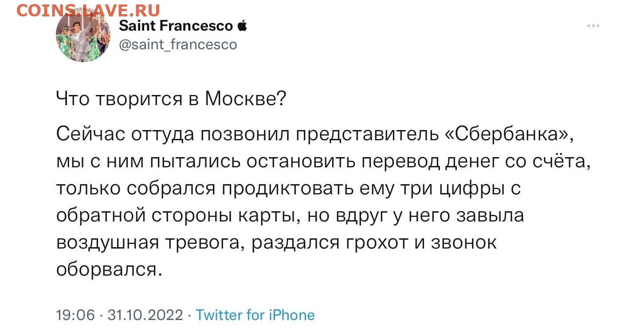The width and height of the screenshot is (644, 336).
Task: Click the tweet line starting 'только собрался продиктовать'
Action: (x=288, y=189)
